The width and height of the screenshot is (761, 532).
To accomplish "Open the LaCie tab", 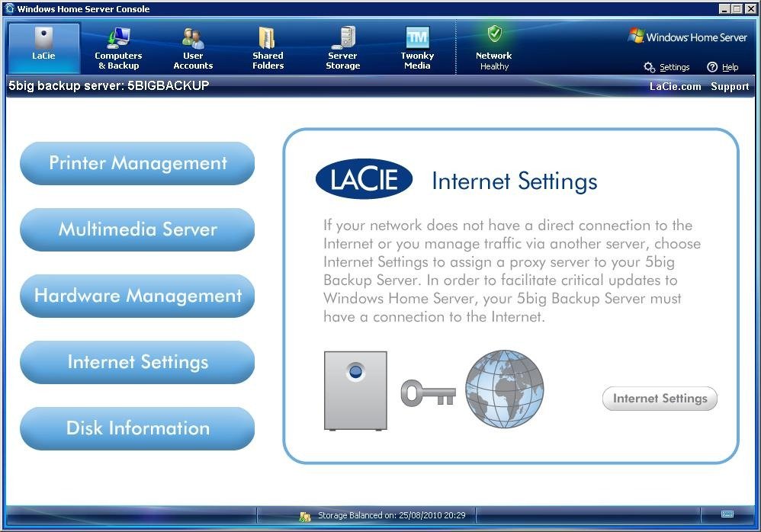I will 43,48.
